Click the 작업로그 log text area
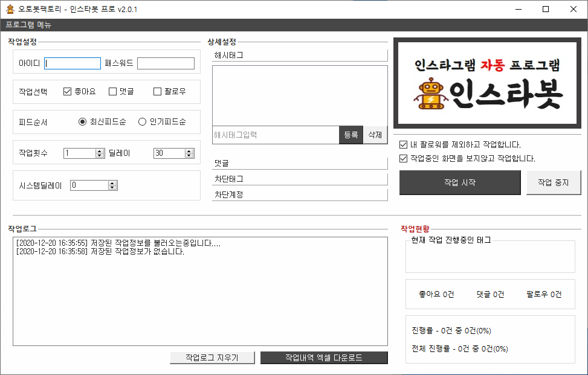 [x=200, y=291]
